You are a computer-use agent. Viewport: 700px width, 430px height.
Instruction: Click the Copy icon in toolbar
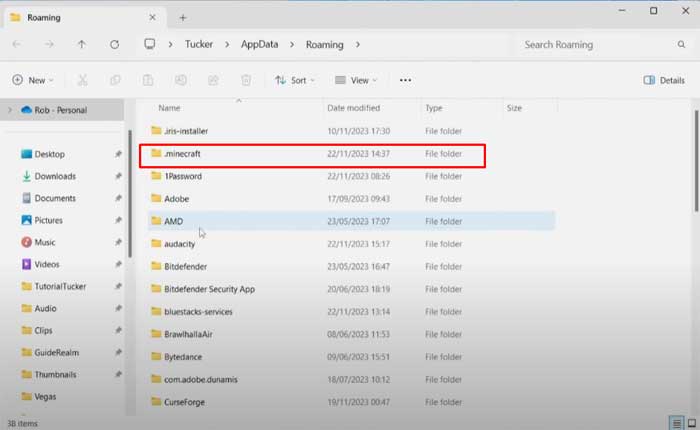click(x=115, y=80)
